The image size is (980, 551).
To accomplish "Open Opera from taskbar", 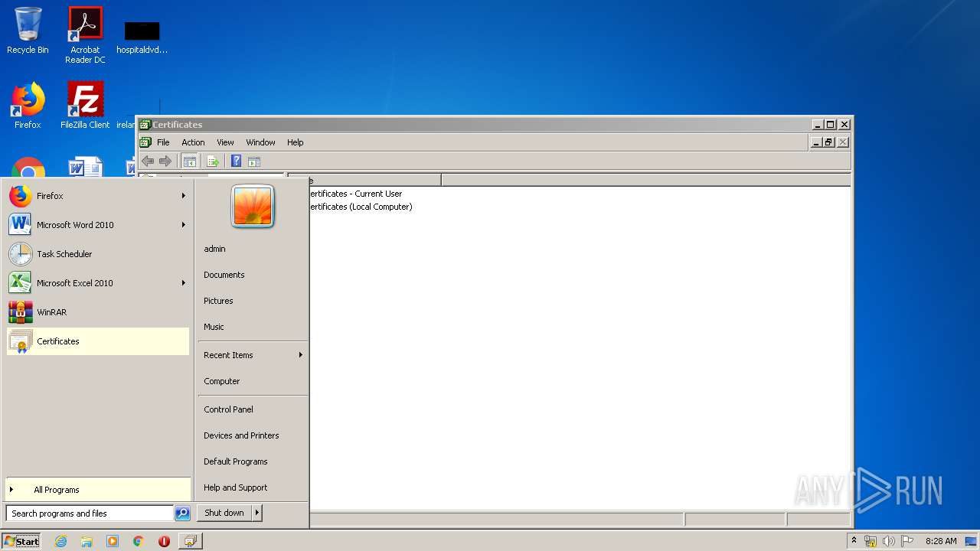I will click(164, 541).
